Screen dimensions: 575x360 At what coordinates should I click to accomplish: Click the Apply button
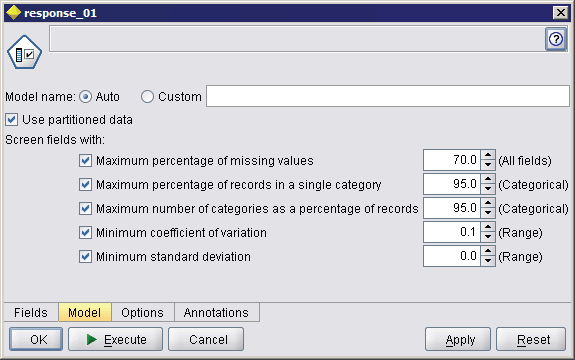coord(458,339)
